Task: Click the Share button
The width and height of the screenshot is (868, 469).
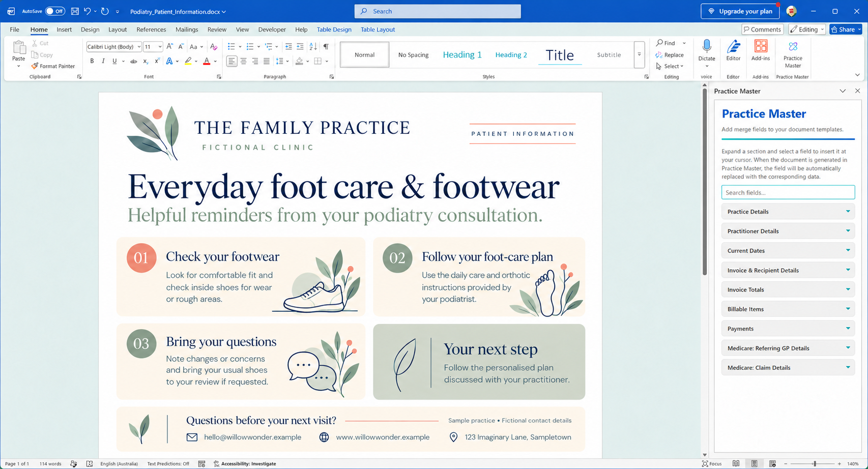Action: [x=846, y=30]
